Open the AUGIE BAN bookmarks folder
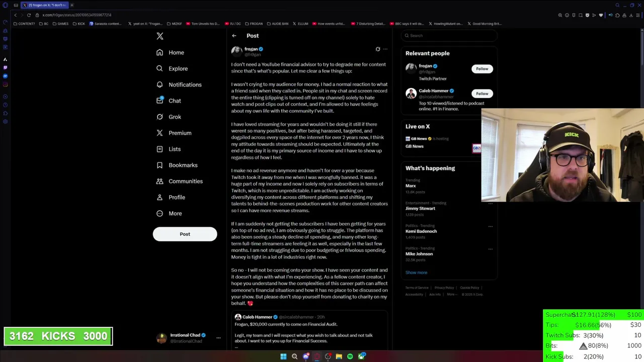The height and width of the screenshot is (362, 644). [x=278, y=24]
